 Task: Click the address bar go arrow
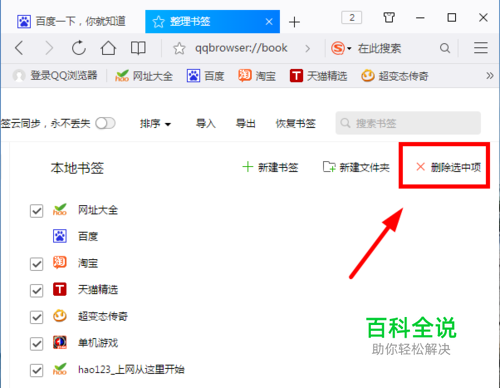click(308, 49)
